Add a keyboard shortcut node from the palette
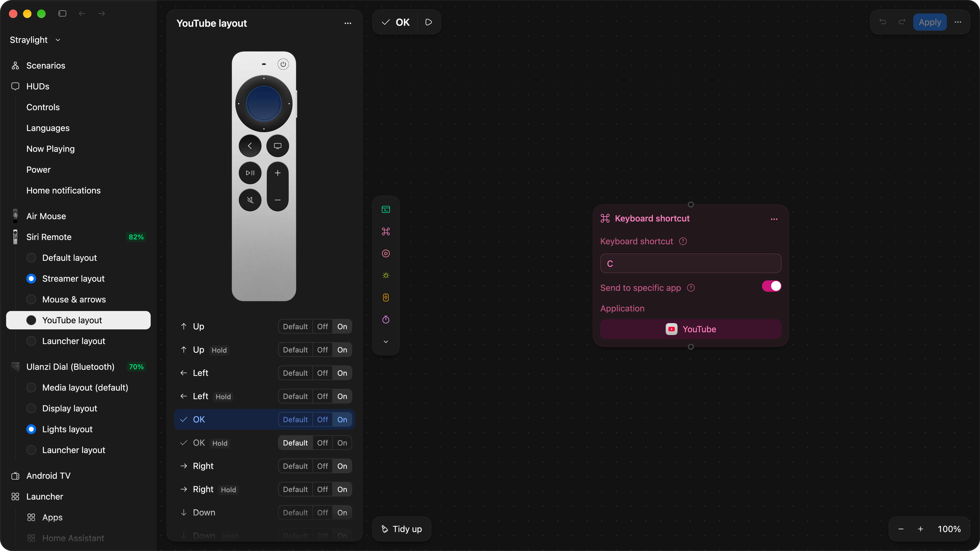 pyautogui.click(x=386, y=232)
